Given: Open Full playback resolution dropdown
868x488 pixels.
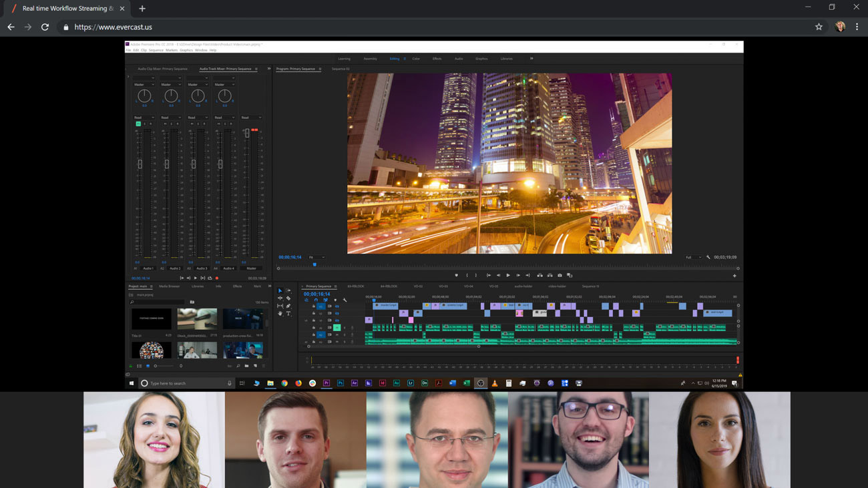Looking at the screenshot, I should pos(693,257).
